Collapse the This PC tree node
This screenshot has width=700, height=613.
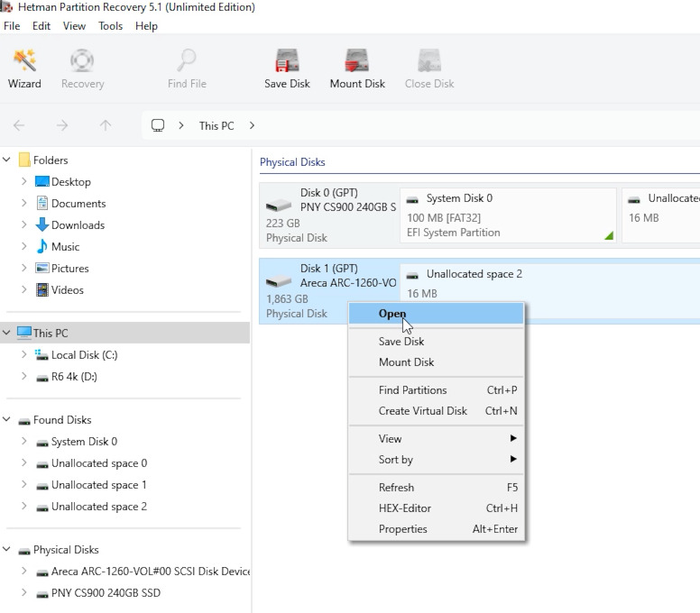pyautogui.click(x=6, y=333)
